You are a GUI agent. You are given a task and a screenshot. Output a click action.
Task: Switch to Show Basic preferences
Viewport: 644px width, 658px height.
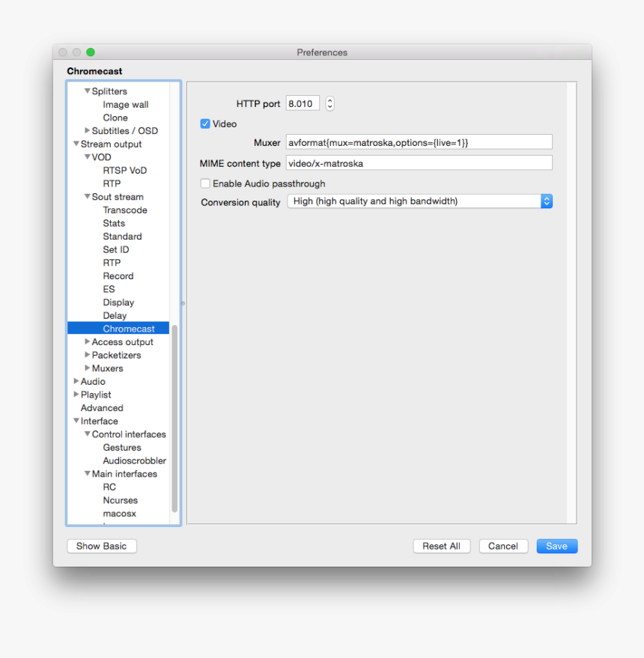(102, 546)
